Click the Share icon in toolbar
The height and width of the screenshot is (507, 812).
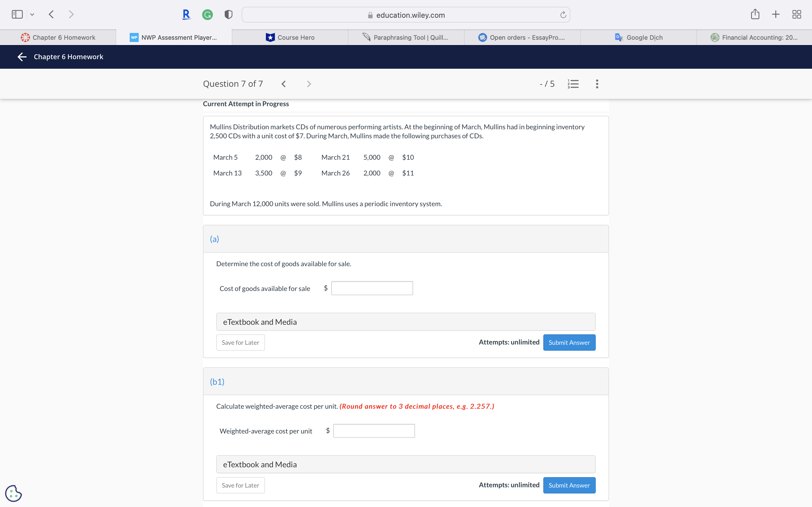(x=755, y=14)
